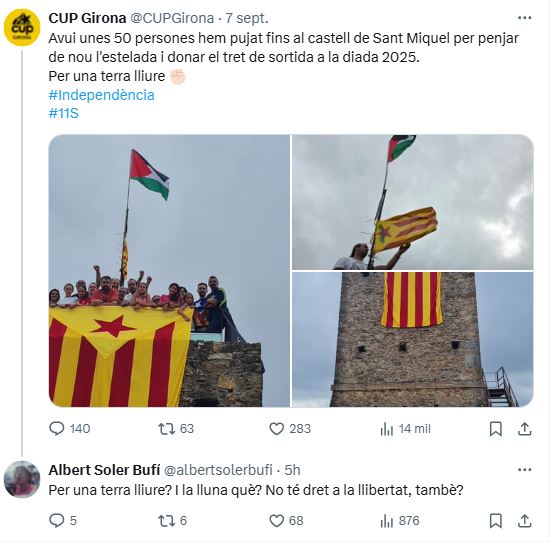Open the stone tower flag photo
Image resolution: width=553 pixels, height=542 pixels.
(x=413, y=340)
